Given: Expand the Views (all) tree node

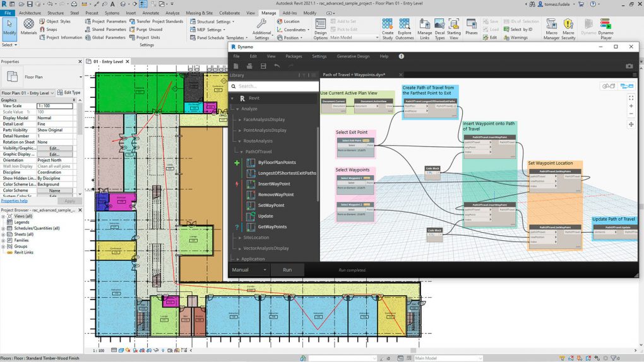Looking at the screenshot, I should [4, 216].
